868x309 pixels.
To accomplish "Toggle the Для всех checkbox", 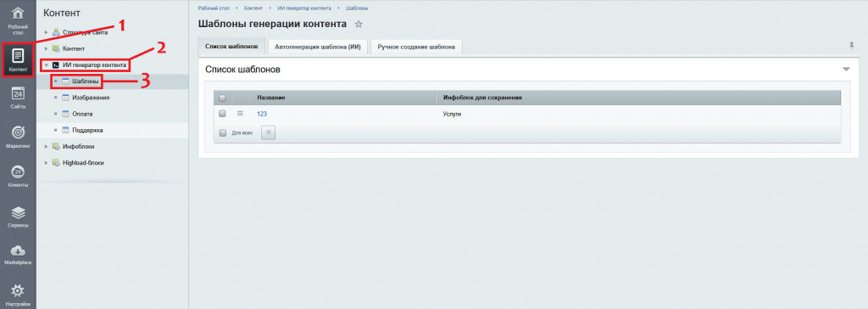I will click(x=223, y=133).
